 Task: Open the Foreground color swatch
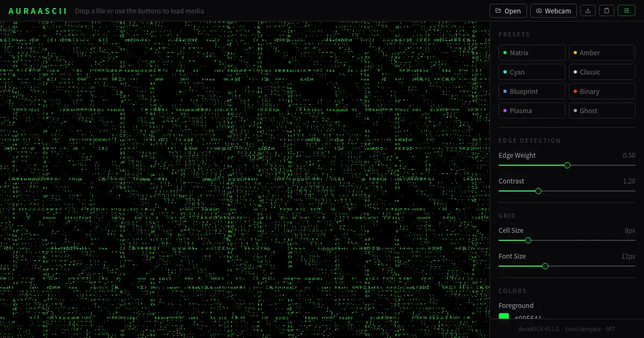coord(504,317)
